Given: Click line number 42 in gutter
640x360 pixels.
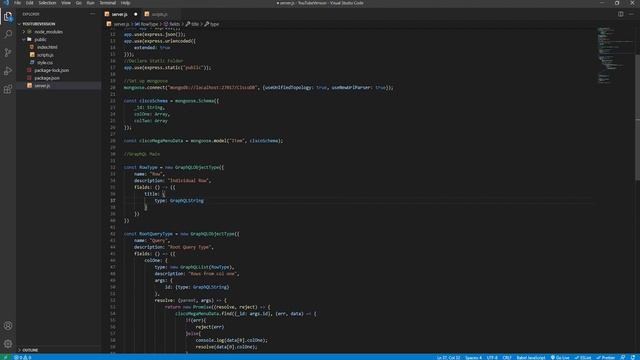Looking at the screenshot, I should (x=113, y=234).
